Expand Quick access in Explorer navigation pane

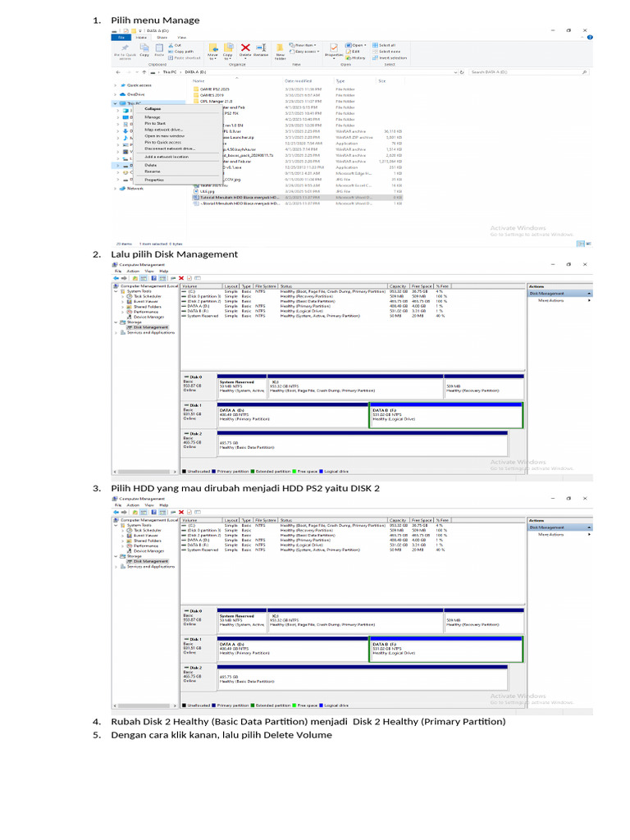coord(115,84)
